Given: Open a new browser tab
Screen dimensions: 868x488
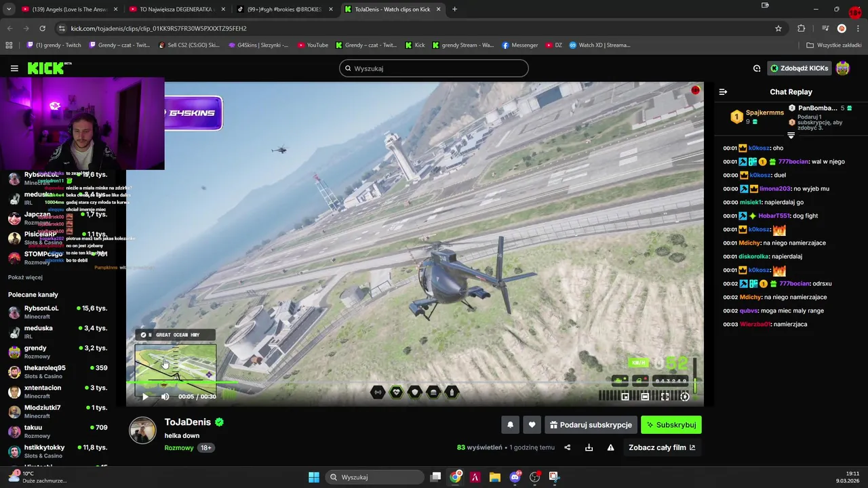Looking at the screenshot, I should (x=454, y=9).
